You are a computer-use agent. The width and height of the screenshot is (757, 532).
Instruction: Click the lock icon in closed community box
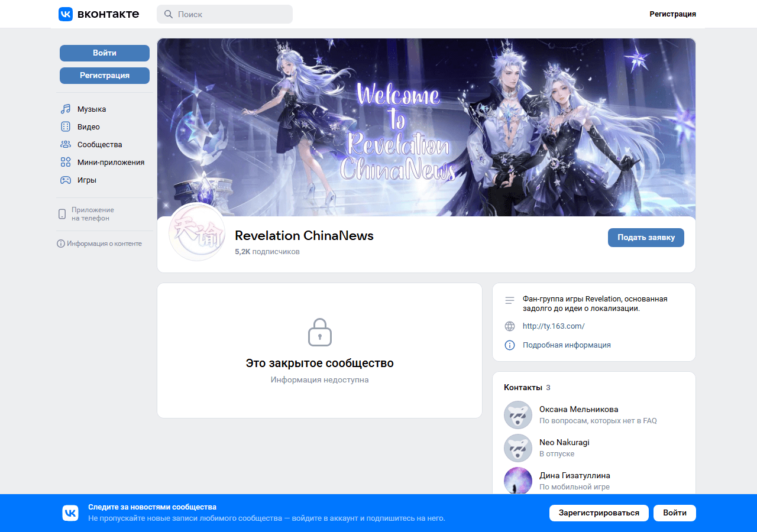coord(320,332)
